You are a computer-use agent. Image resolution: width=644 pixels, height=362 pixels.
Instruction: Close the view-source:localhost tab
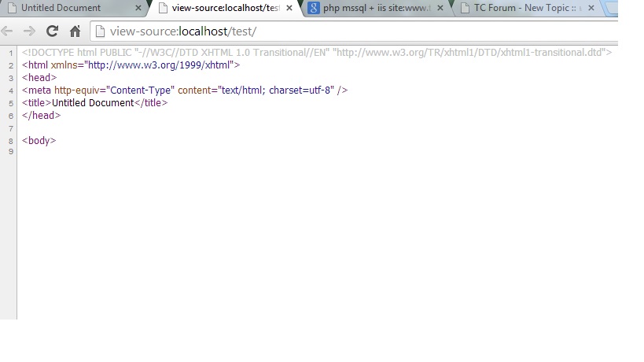point(289,8)
